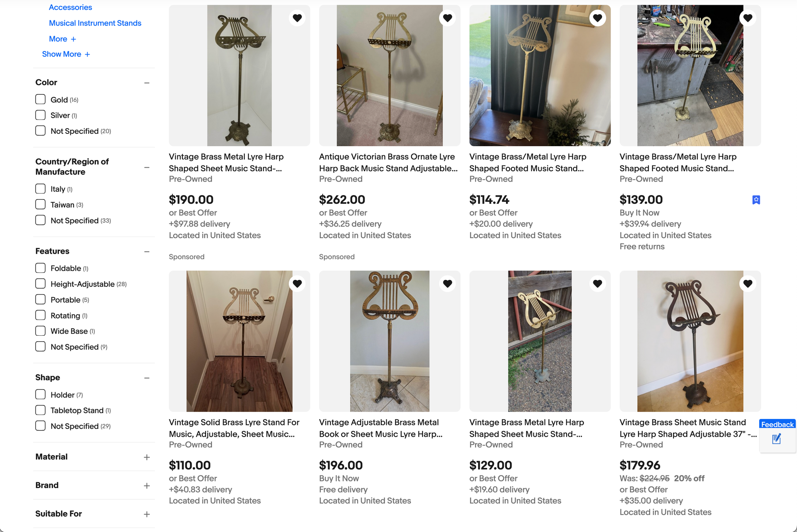Click the pencil icon in the Feedback panel
The image size is (797, 532).
[776, 439]
